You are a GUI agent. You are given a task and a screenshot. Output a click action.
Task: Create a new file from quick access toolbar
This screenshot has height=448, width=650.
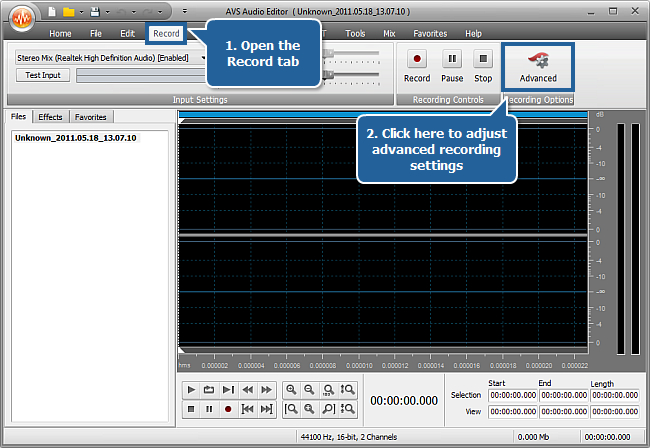coord(52,12)
